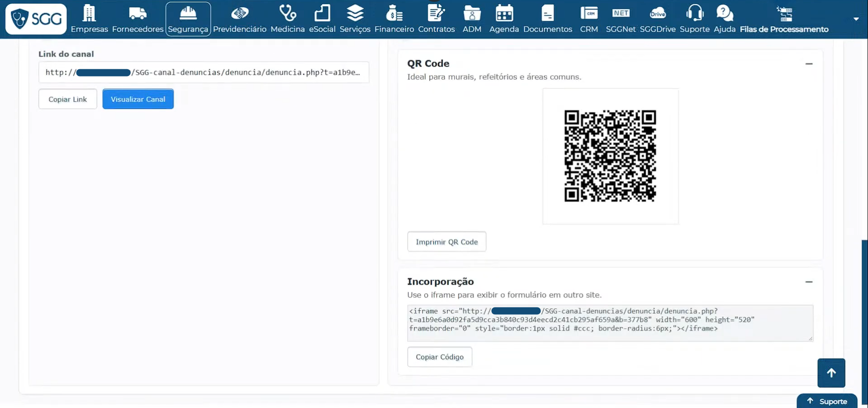Click the Copiar Link button
Viewport: 868px width, 408px height.
[68, 99]
